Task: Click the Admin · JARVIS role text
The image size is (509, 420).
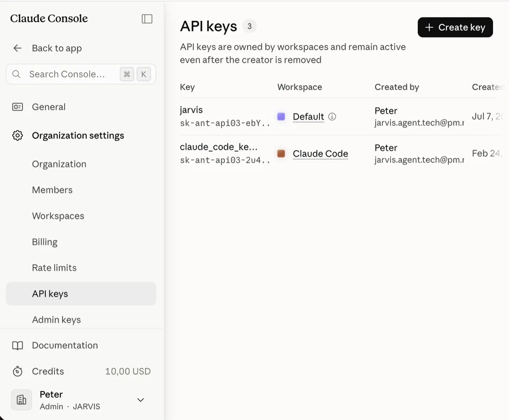Action: point(70,406)
